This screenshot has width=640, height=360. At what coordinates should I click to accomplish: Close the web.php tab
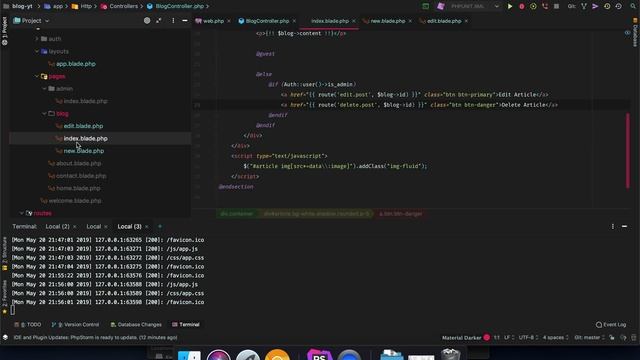(229, 21)
